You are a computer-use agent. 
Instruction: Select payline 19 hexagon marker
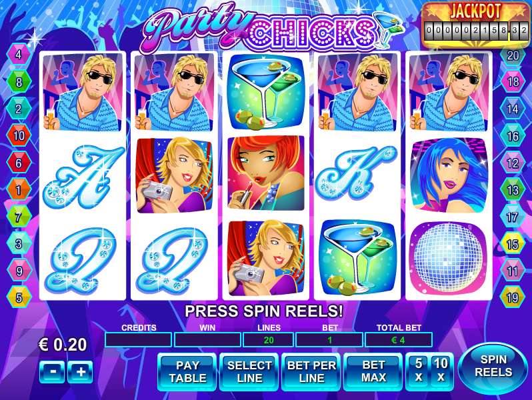[x=513, y=297]
